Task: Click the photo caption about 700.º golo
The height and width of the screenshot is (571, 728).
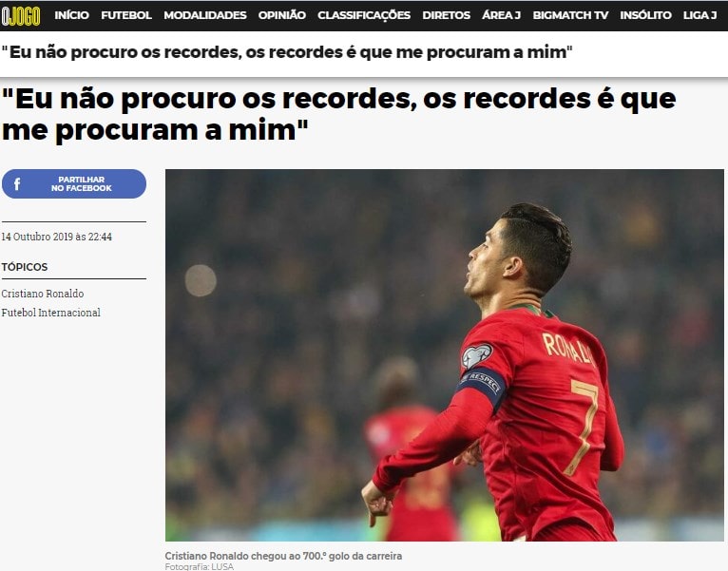Action: pos(283,556)
